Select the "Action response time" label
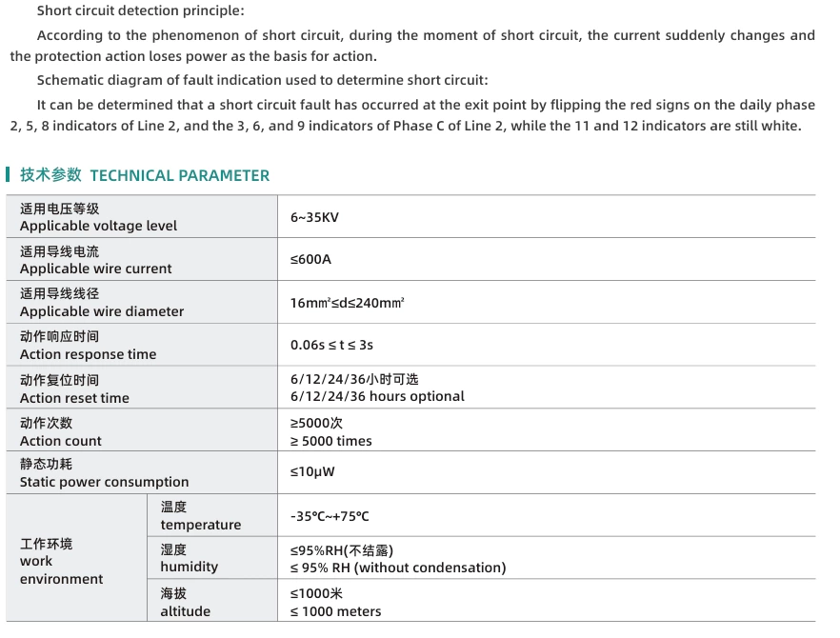This screenshot has width=840, height=638. [88, 354]
